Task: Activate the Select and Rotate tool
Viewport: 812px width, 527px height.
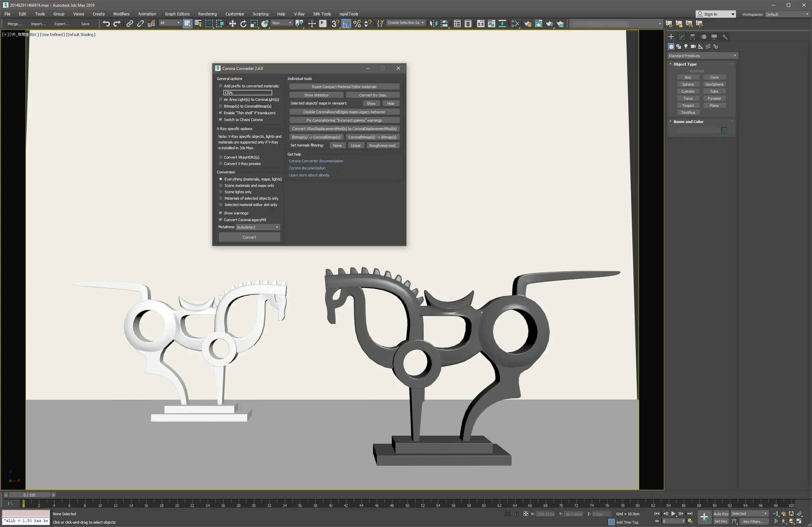Action: [243, 23]
